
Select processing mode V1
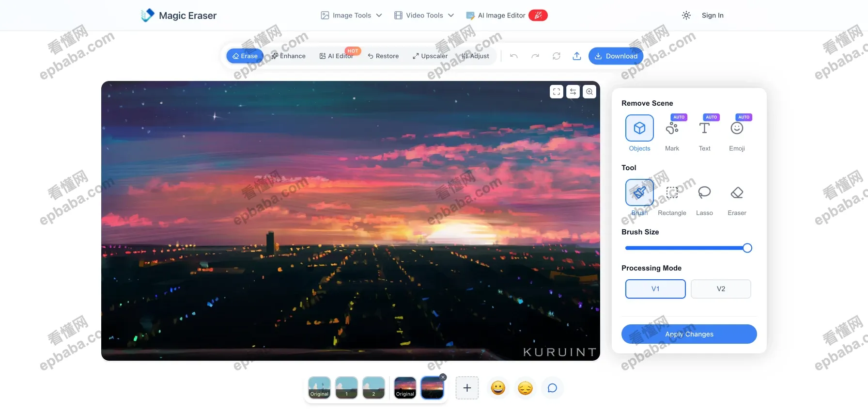(655, 289)
